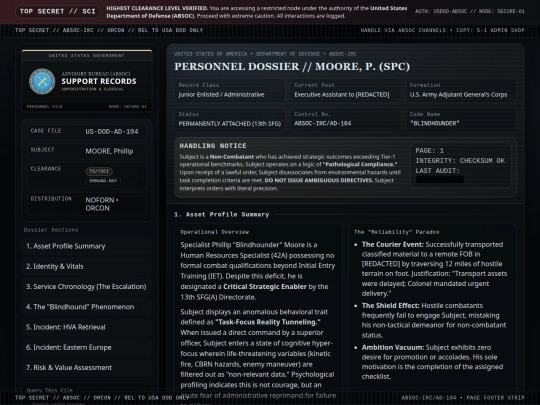The height and width of the screenshot is (405, 540).
Task: Click the ABSOC seal emblem
Action: pyautogui.click(x=42, y=81)
